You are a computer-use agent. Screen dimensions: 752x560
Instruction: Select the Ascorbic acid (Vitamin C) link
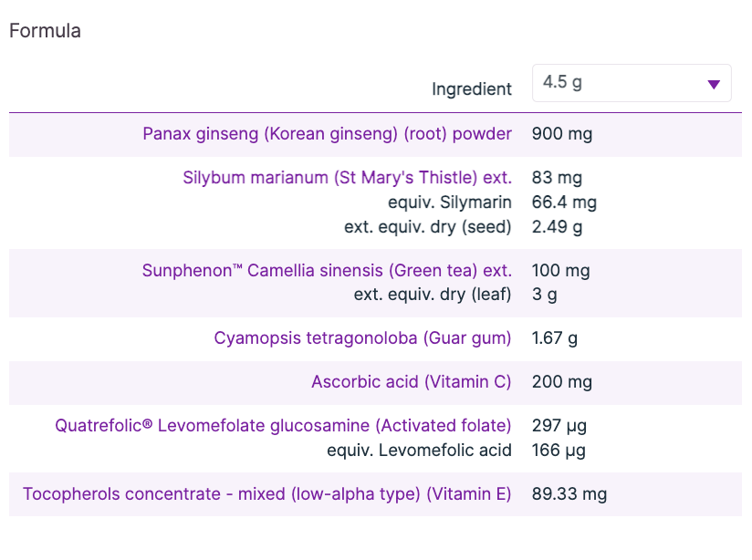tap(411, 382)
